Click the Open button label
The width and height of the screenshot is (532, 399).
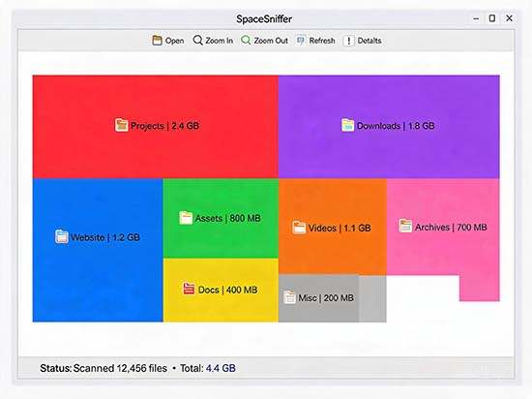(x=174, y=41)
